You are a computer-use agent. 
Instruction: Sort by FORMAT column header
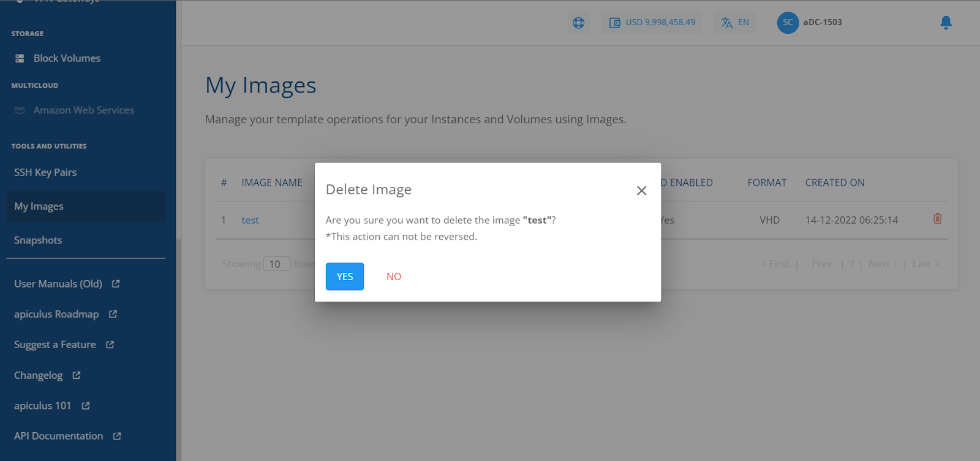(767, 183)
